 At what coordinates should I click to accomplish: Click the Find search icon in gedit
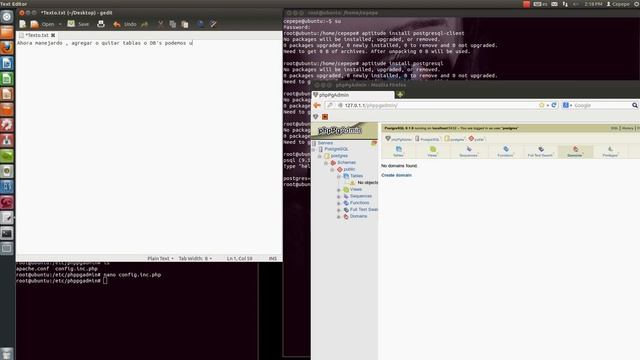tap(200, 24)
